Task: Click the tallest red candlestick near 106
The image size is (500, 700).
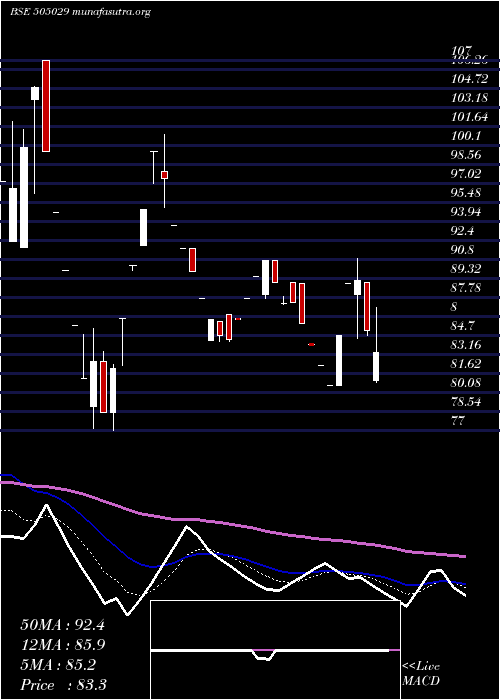Action: click(x=46, y=106)
